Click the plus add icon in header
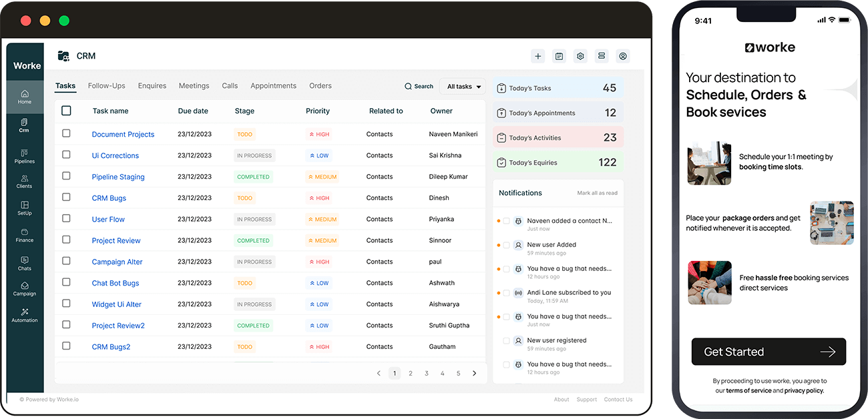This screenshot has width=868, height=419. [x=538, y=56]
